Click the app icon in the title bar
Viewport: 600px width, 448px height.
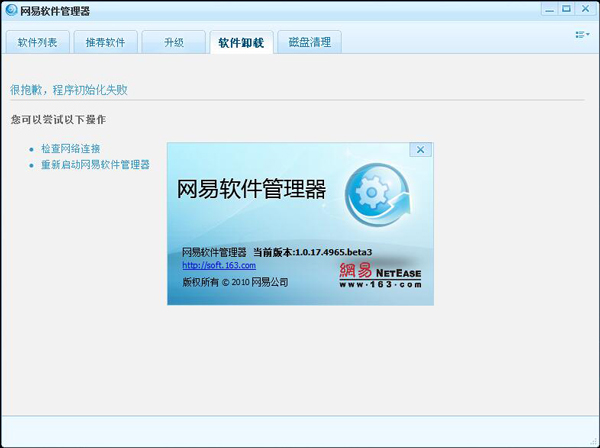point(11,10)
